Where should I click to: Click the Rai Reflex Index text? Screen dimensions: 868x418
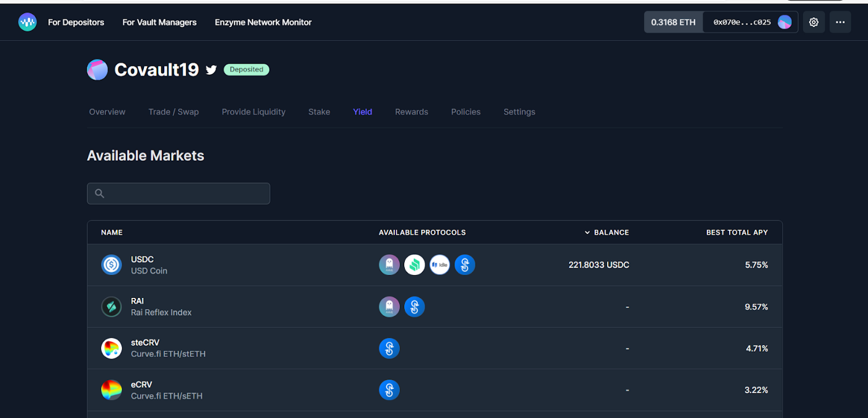[x=161, y=312]
